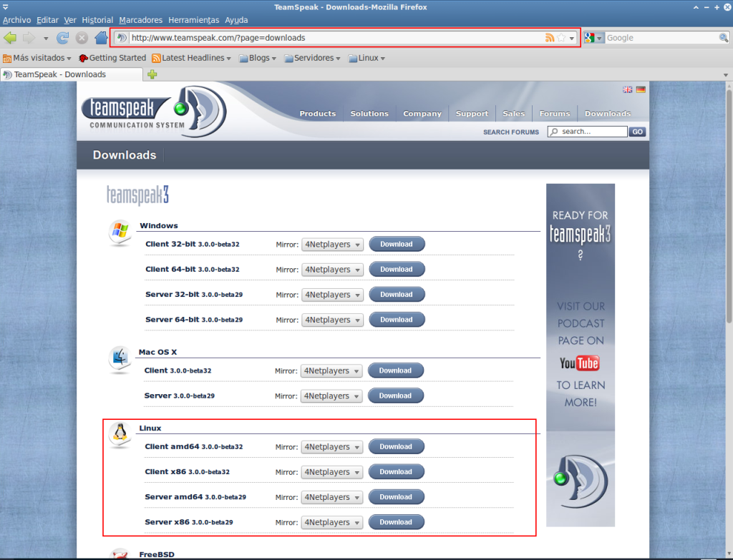Open the Forums navigation link
Viewport: 733px width, 560px height.
(x=555, y=114)
